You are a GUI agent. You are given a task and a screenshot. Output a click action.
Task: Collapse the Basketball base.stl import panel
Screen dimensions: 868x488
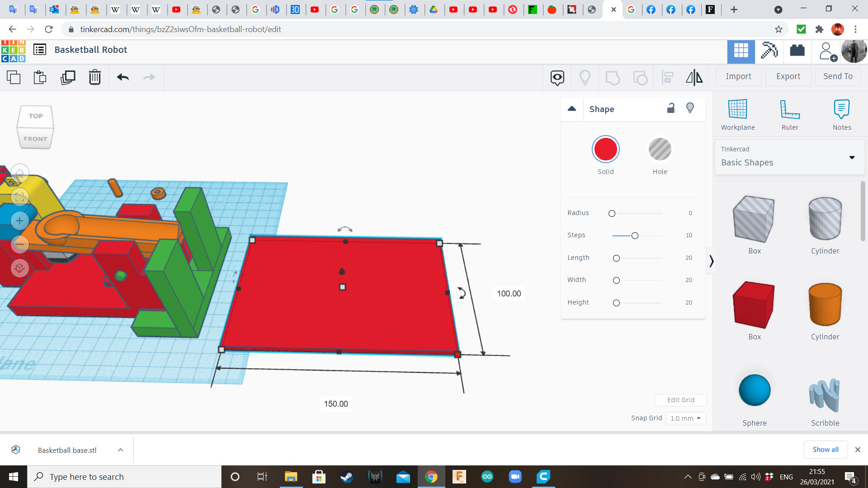coord(120,450)
